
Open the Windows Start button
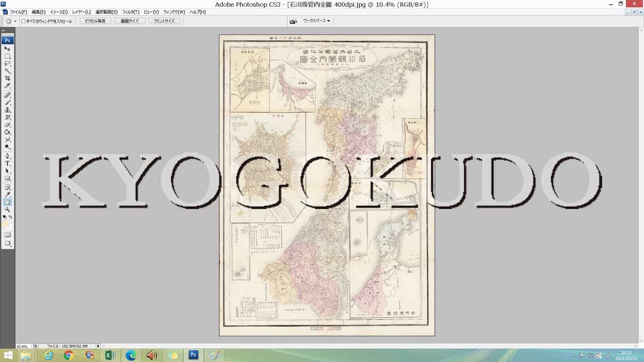(x=8, y=355)
